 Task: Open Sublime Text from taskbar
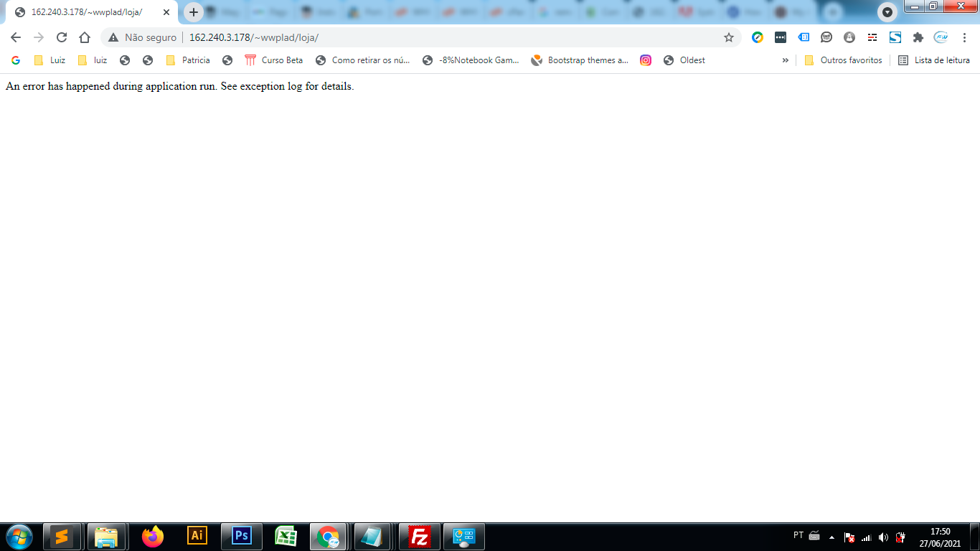[x=62, y=536]
